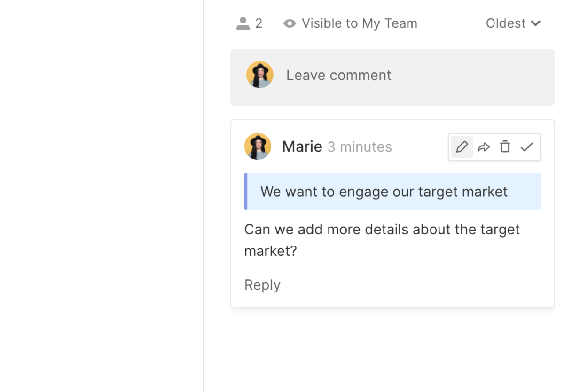
Task: Edit Marie's comment with the pencil icon
Action: click(x=462, y=147)
